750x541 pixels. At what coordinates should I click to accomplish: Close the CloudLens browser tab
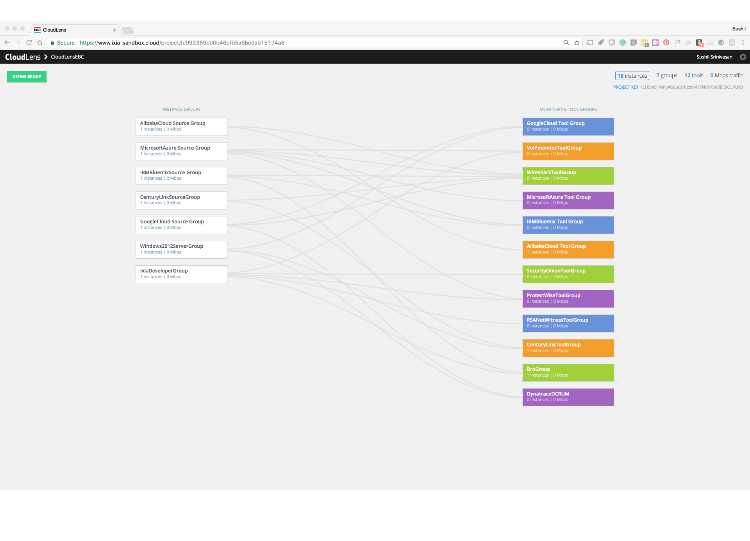pos(114,30)
